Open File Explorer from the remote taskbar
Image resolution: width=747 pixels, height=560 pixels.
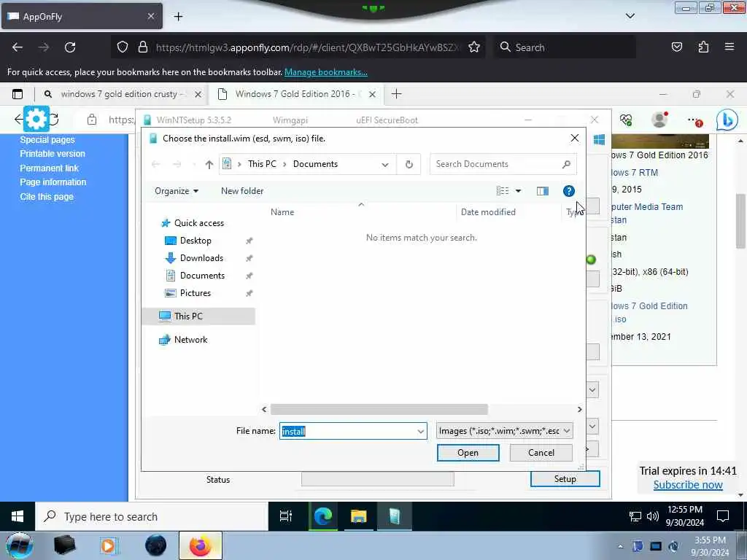[358, 516]
